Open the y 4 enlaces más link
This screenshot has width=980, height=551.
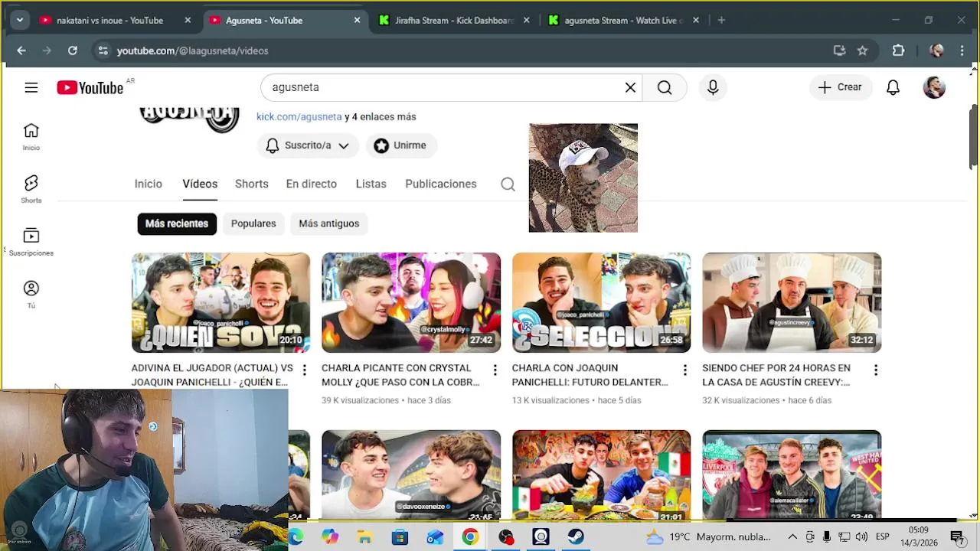point(381,117)
